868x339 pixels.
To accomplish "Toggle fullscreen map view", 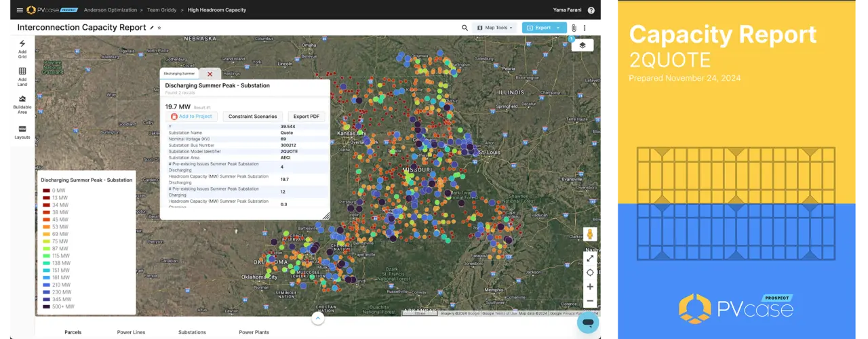I will (x=590, y=258).
